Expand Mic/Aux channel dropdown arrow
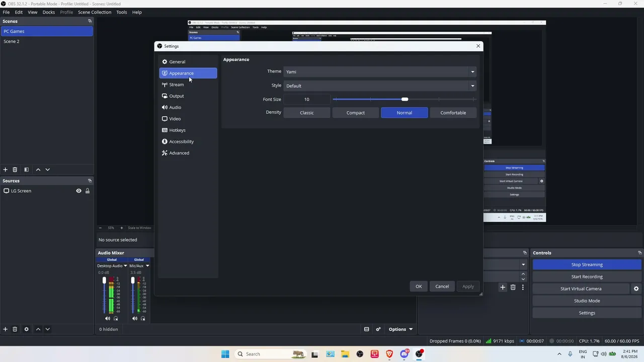This screenshot has width=644, height=362. pos(147,266)
